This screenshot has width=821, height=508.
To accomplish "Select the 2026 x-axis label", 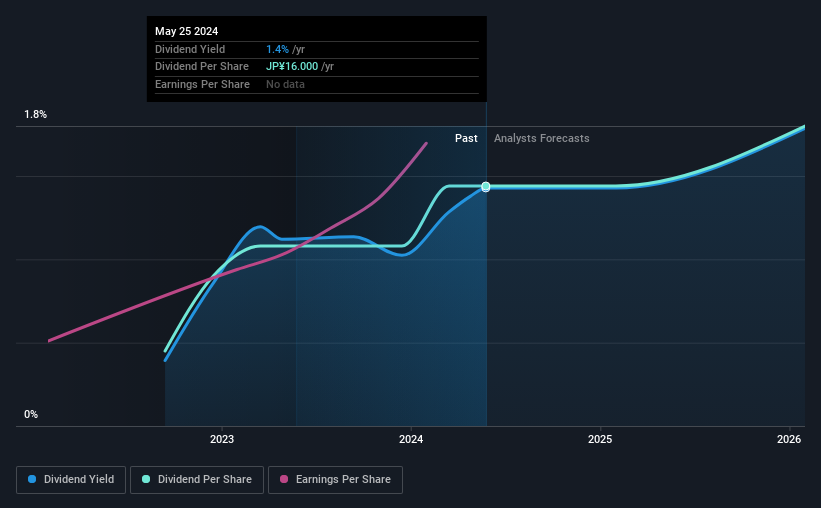I will [789, 439].
